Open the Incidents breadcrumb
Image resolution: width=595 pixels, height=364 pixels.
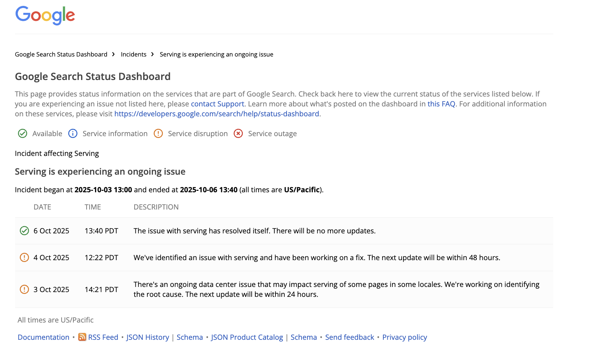click(134, 54)
